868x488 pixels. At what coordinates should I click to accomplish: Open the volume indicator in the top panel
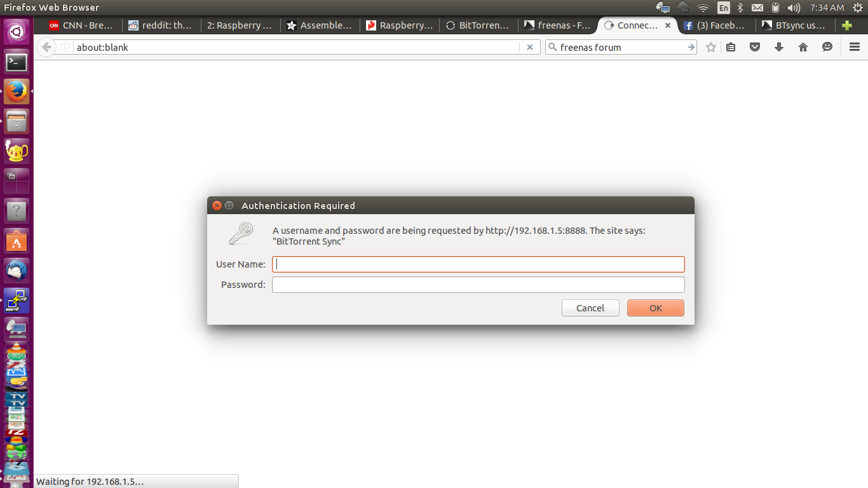794,8
